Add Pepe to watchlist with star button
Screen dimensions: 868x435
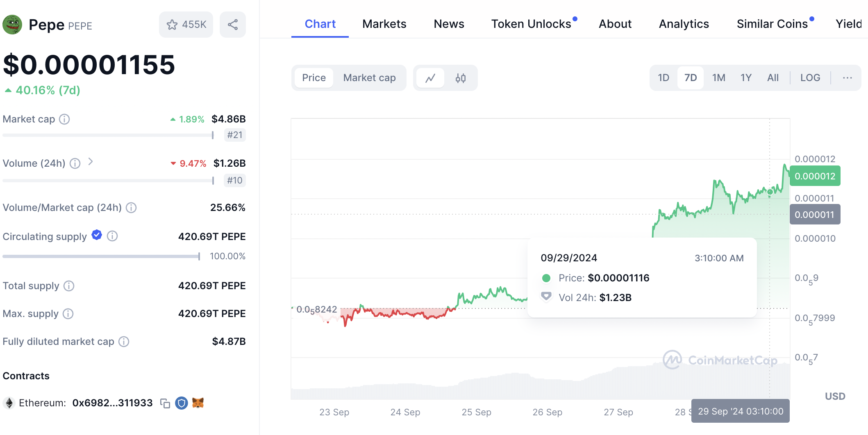coord(186,25)
